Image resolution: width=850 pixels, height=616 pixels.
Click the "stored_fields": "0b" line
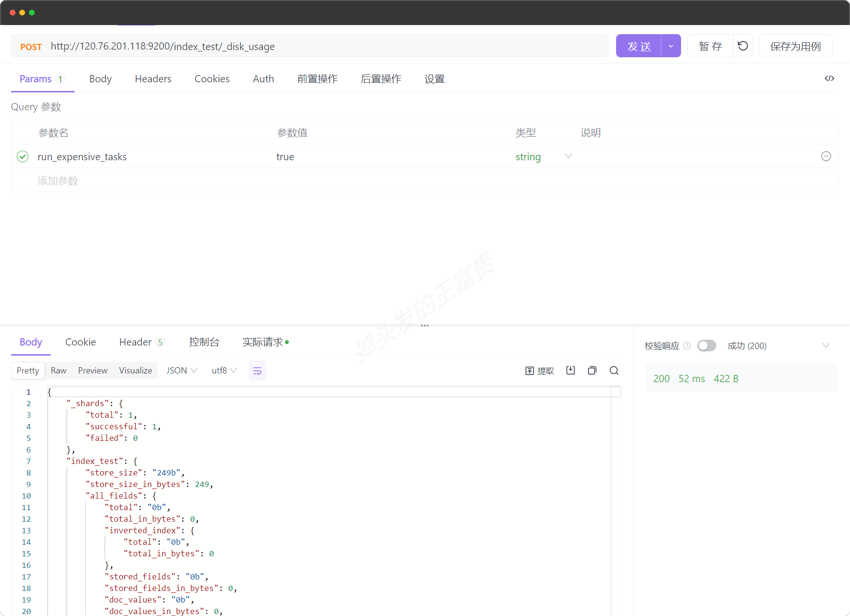pyautogui.click(x=156, y=577)
